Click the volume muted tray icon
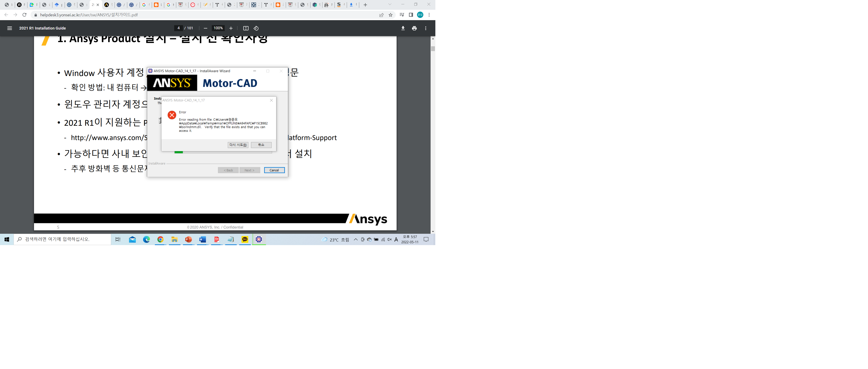 [390, 239]
